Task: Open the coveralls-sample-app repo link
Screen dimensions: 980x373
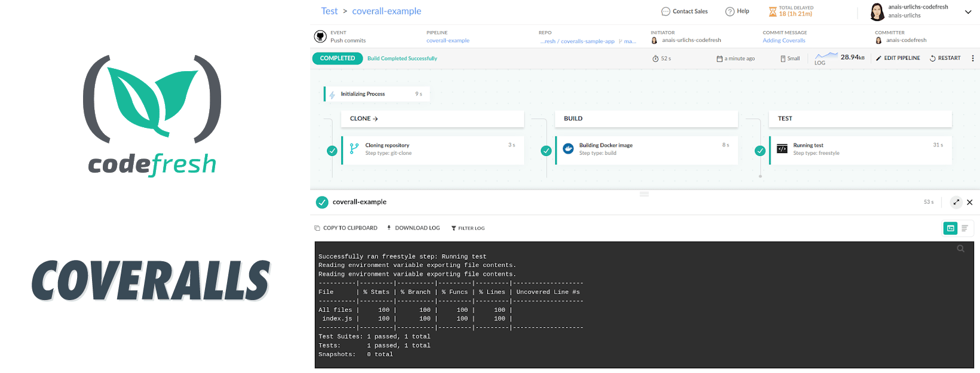Action: [577, 41]
